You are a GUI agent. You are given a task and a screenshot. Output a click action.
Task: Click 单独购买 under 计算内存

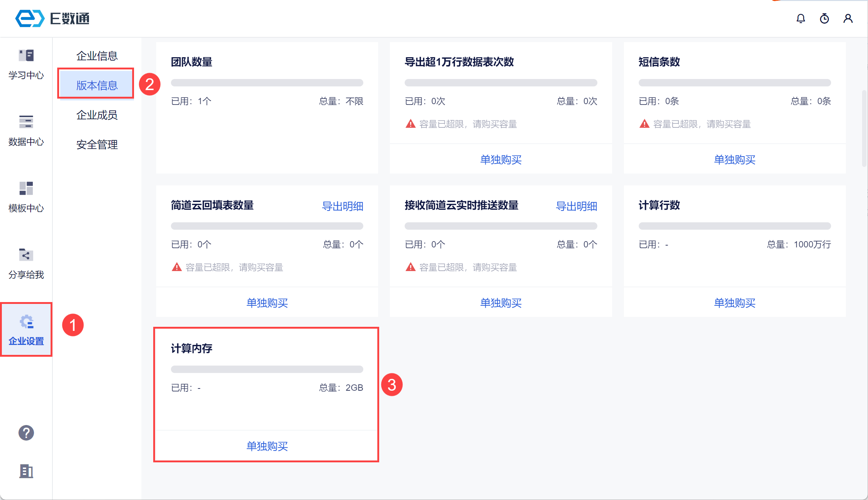point(267,446)
